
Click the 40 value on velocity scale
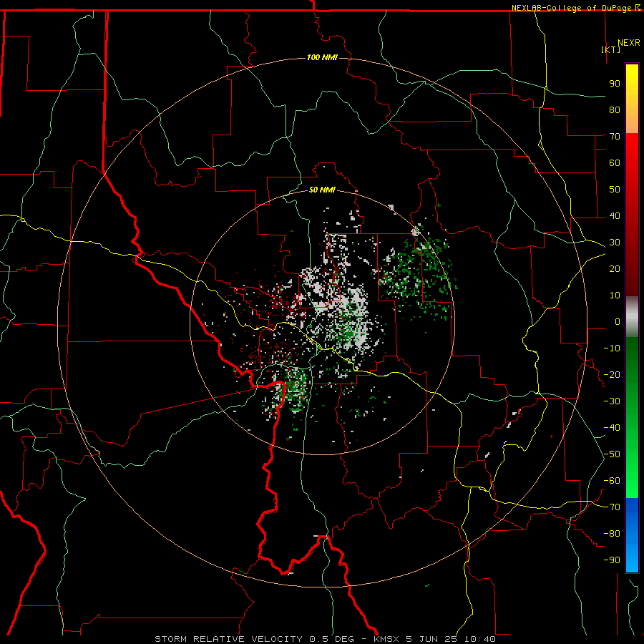tap(615, 216)
